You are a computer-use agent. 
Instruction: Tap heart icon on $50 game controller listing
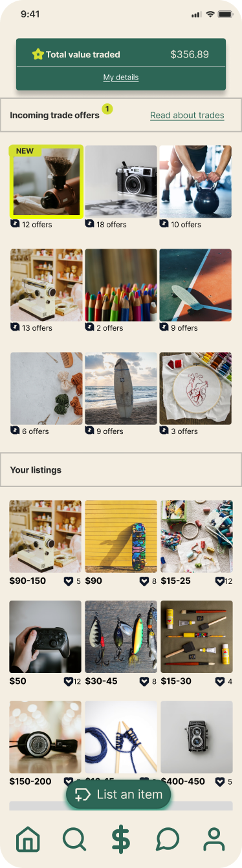pos(68,681)
